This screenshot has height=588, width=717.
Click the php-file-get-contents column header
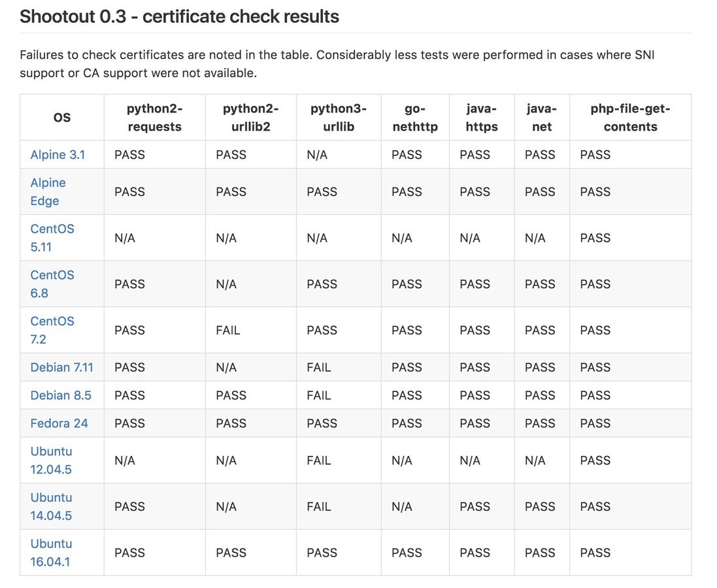pos(630,118)
